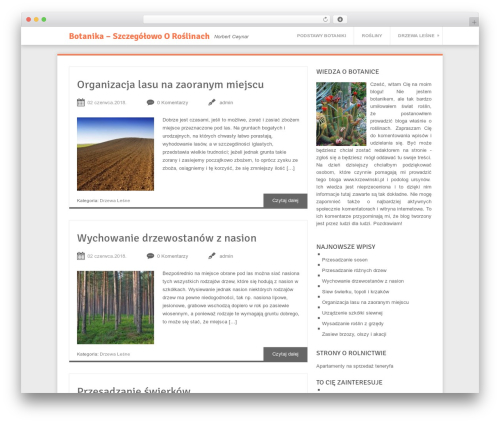Open plowed field thumbnail image
Image resolution: width=500 pixels, height=423 pixels.
115,154
